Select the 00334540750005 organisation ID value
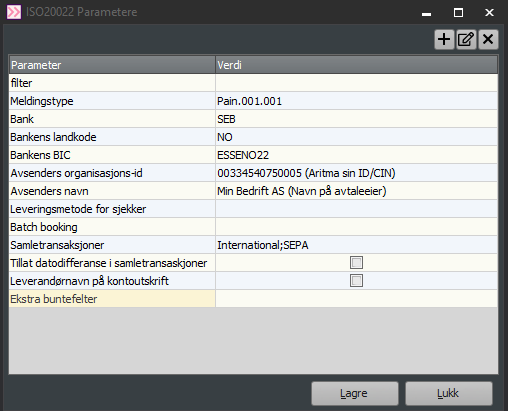This screenshot has height=411, width=508. (356, 173)
